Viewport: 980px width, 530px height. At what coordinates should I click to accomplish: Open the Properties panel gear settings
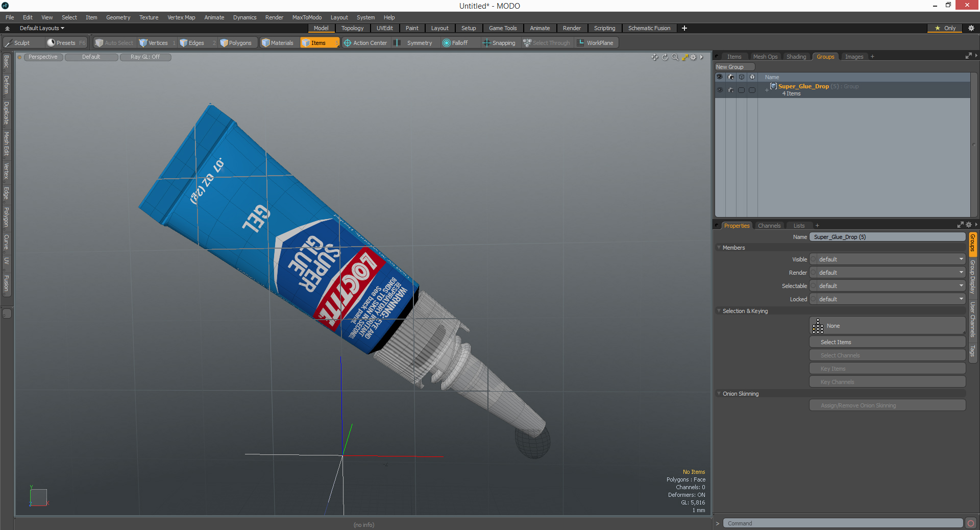pos(969,225)
